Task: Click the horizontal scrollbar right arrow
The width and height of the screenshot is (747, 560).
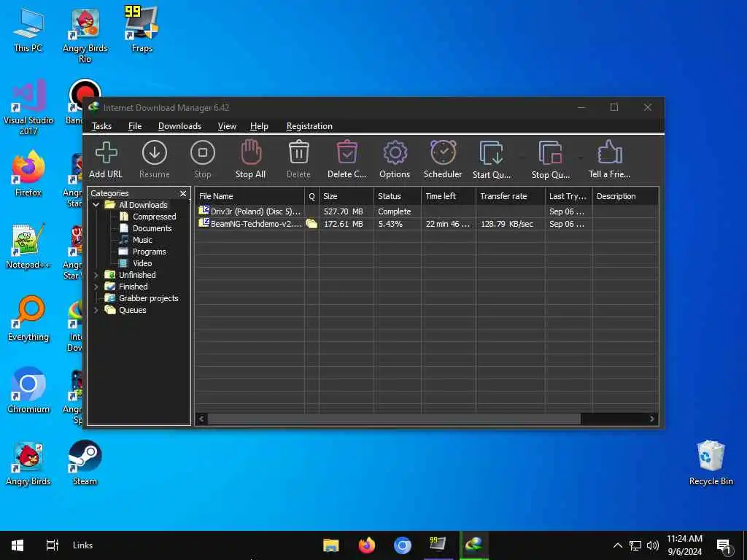Action: [x=651, y=419]
